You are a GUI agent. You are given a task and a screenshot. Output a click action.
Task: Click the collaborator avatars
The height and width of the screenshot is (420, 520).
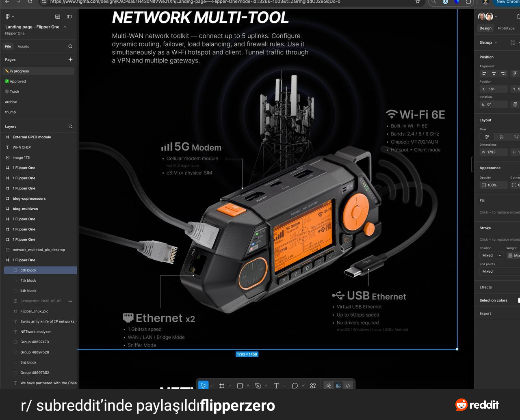point(486,17)
